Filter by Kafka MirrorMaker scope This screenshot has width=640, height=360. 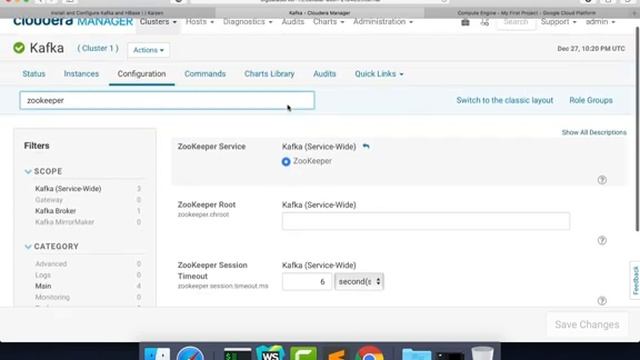tap(64, 222)
